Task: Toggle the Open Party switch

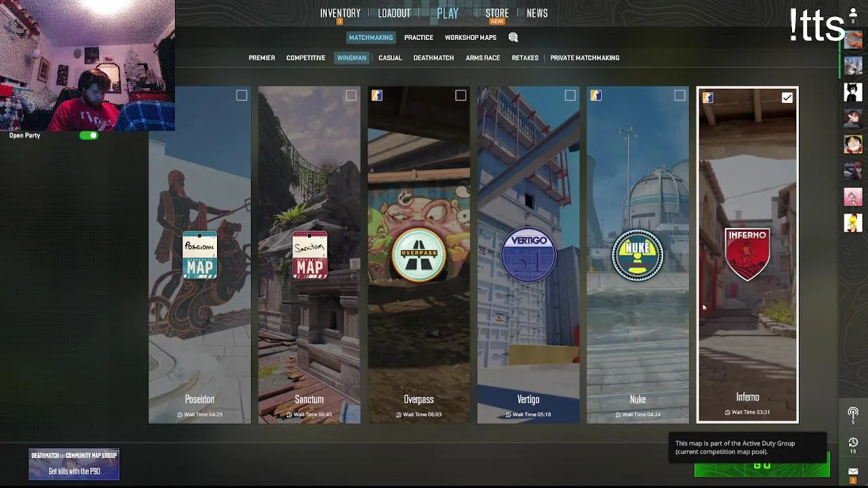Action: click(x=89, y=136)
